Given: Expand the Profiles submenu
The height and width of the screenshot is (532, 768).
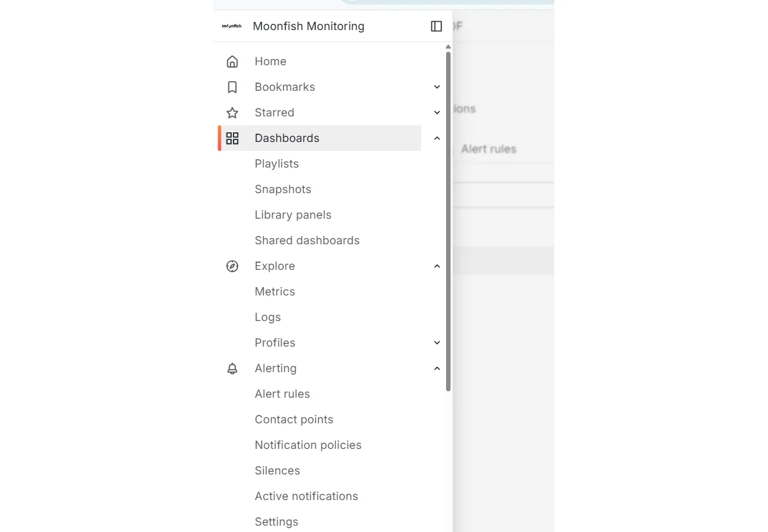Looking at the screenshot, I should tap(436, 342).
